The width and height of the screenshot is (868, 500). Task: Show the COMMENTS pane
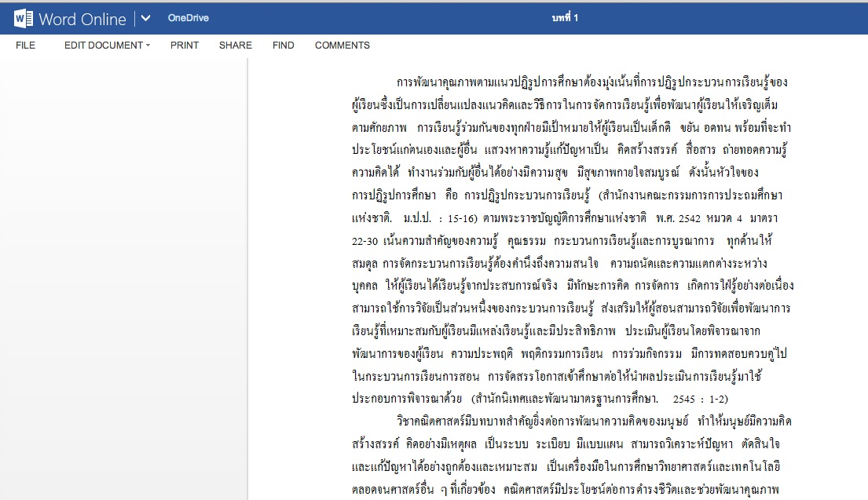342,46
